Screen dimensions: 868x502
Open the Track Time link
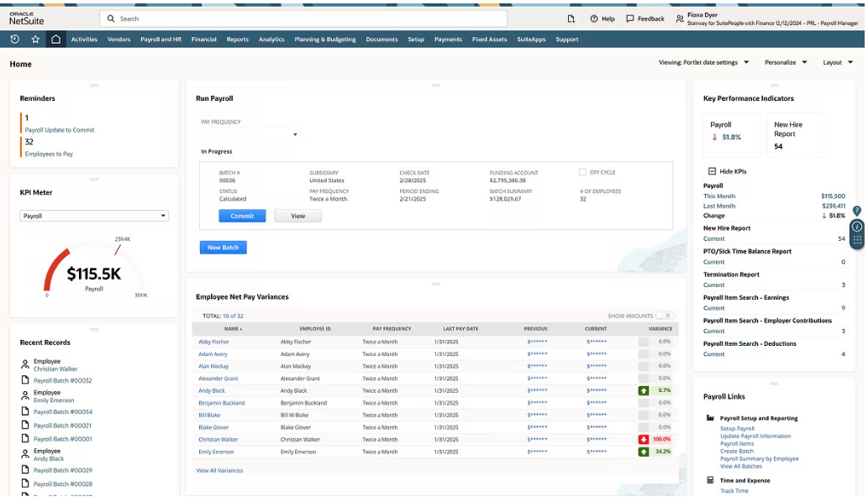734,490
